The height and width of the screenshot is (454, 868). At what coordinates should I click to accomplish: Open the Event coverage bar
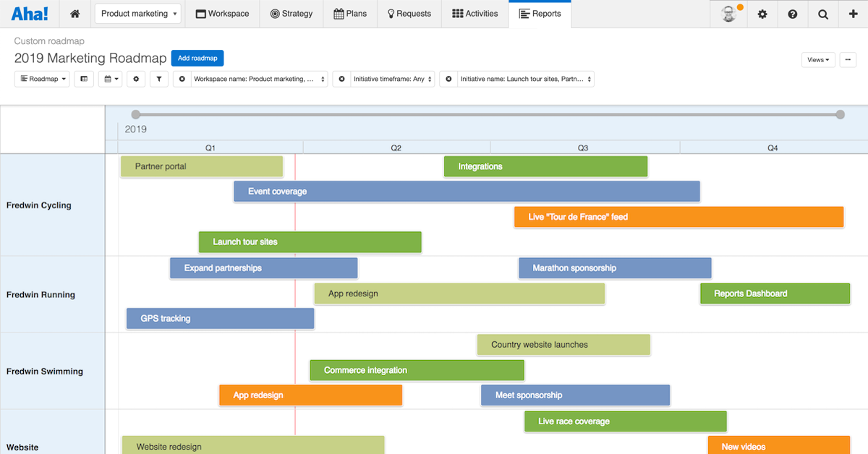[x=467, y=192]
